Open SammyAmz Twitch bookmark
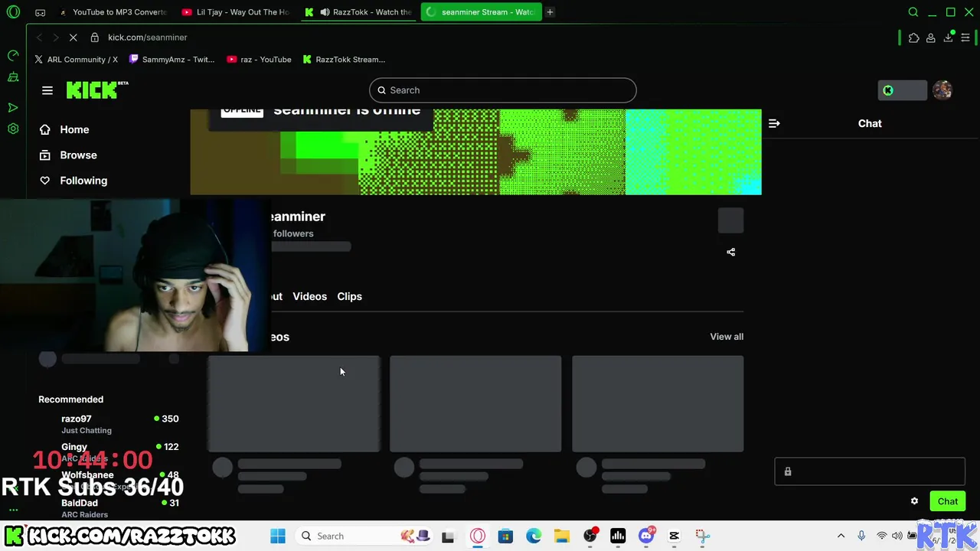Screen dimensions: 980x551 (172, 60)
